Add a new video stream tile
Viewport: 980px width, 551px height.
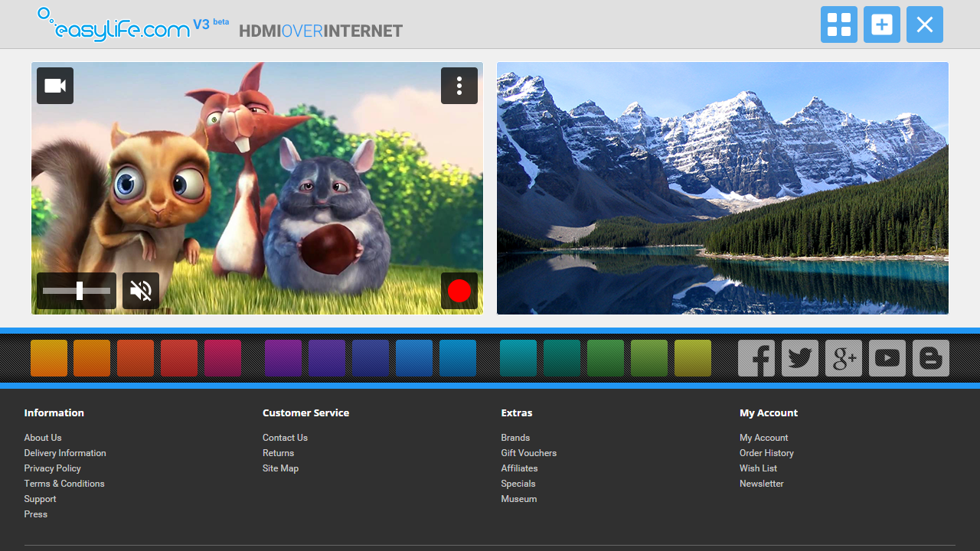pyautogui.click(x=882, y=24)
